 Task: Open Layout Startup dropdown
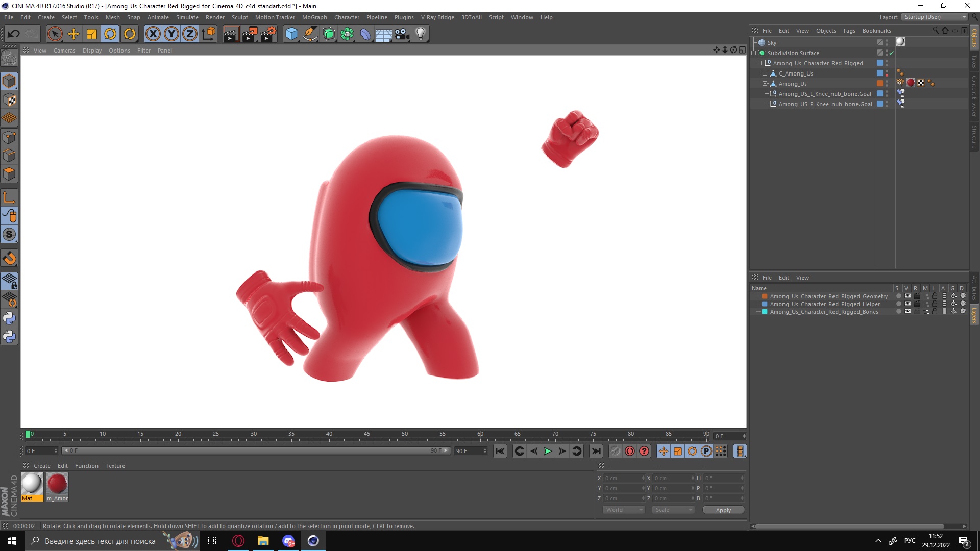(x=935, y=17)
